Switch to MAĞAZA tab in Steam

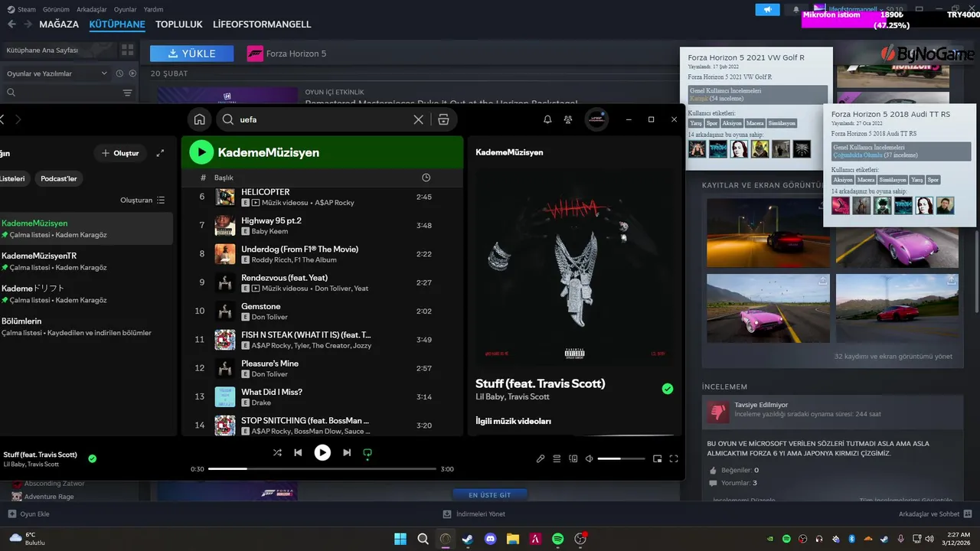coord(59,24)
